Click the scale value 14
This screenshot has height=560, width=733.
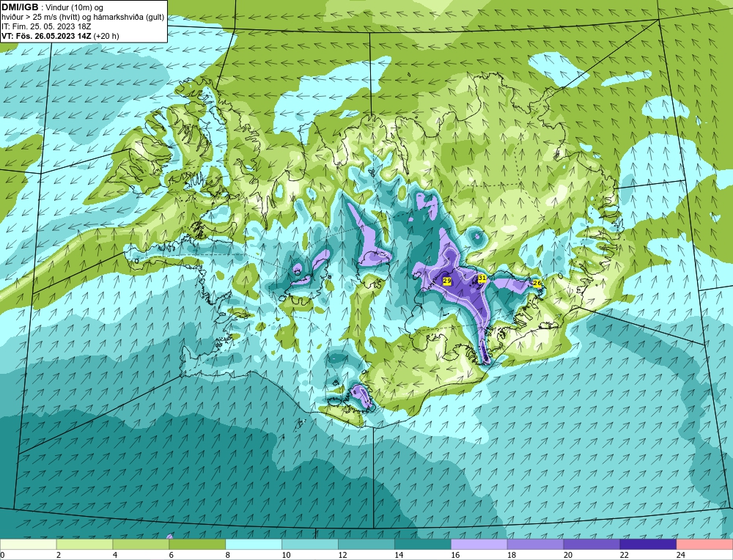pos(399,555)
